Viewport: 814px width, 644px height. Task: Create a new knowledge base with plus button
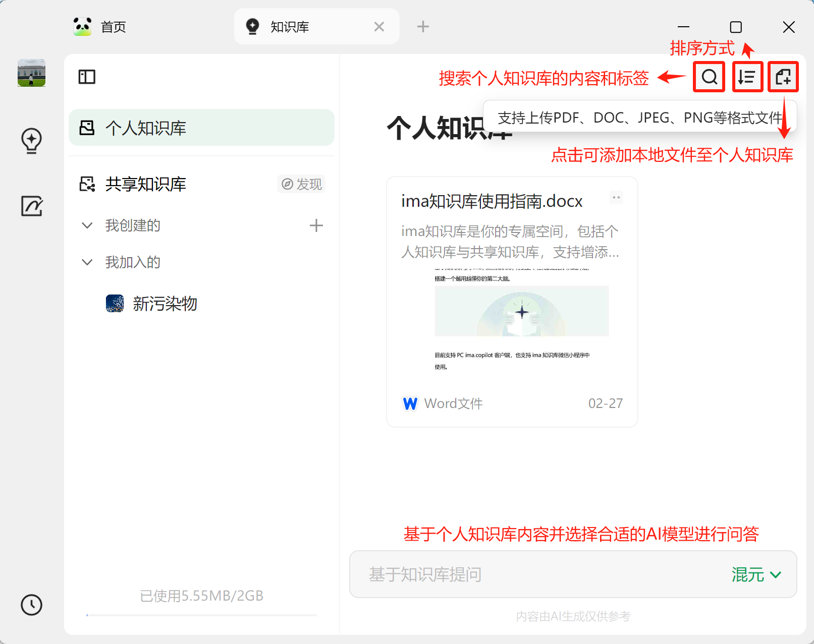click(x=316, y=225)
